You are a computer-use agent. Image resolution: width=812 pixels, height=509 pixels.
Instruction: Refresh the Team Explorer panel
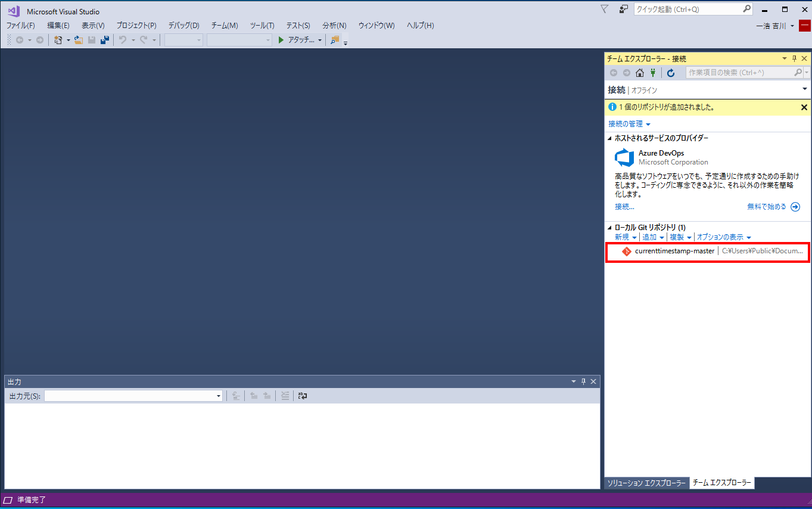(671, 73)
